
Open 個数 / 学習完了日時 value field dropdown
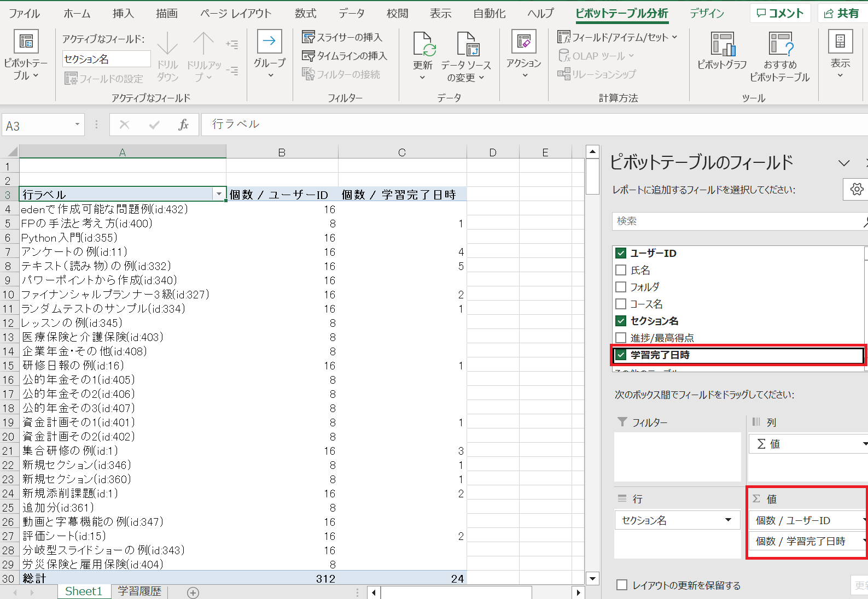coord(865,541)
